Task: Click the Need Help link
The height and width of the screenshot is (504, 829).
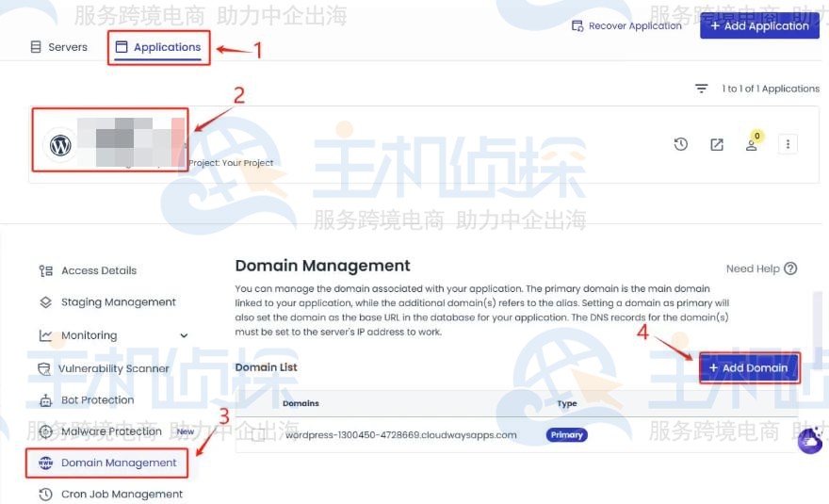Action: pyautogui.click(x=753, y=268)
